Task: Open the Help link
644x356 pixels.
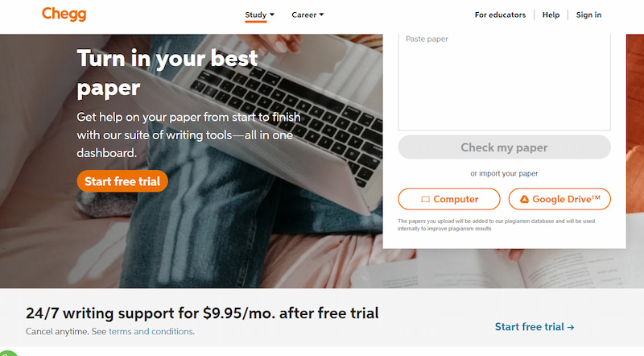Action: [551, 14]
